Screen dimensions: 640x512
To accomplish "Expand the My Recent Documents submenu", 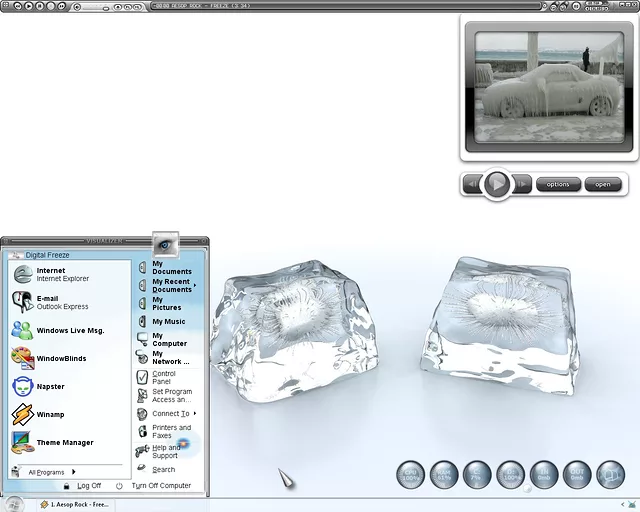I will [170, 286].
